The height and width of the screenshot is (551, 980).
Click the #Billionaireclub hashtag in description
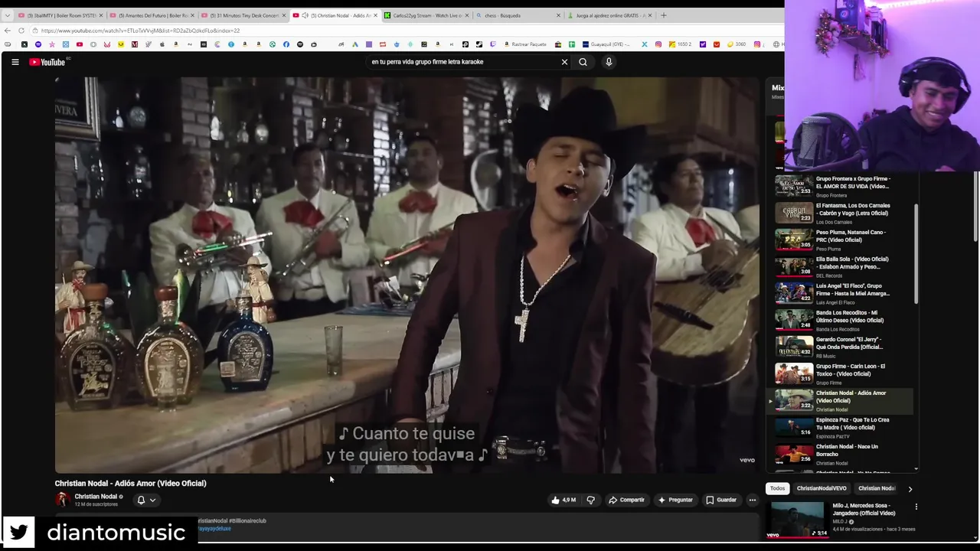click(x=247, y=520)
